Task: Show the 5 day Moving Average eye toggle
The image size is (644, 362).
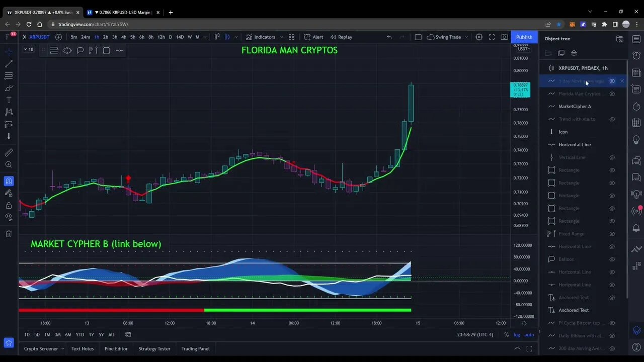Action: (612, 81)
